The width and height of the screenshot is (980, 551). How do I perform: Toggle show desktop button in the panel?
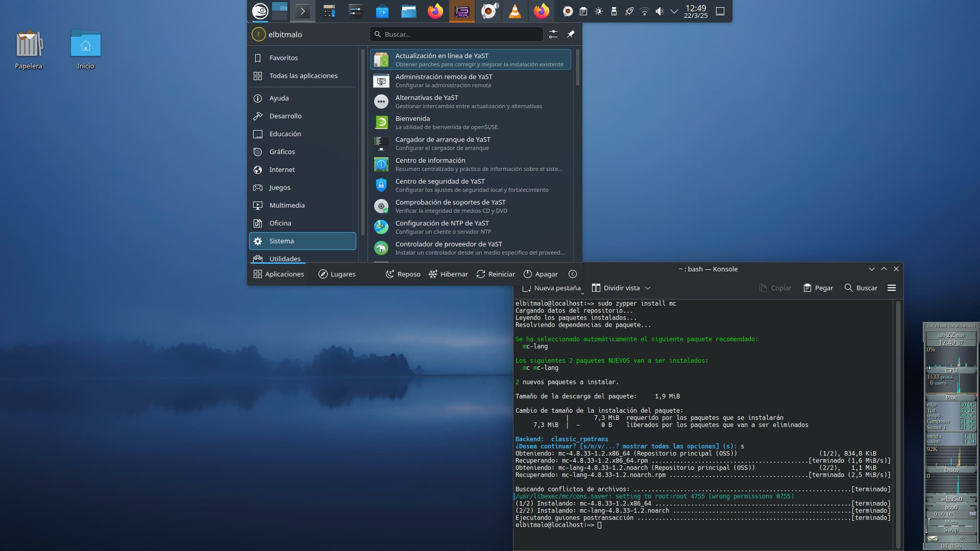click(x=720, y=11)
